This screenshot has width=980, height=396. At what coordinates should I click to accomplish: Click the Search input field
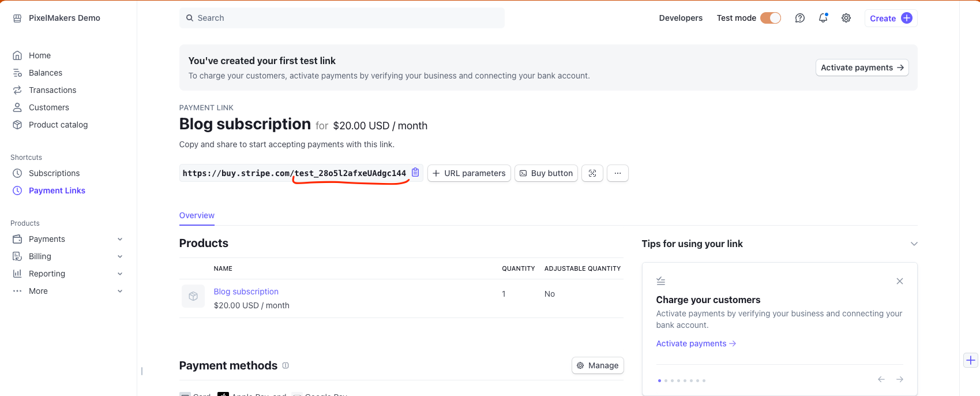(342, 18)
